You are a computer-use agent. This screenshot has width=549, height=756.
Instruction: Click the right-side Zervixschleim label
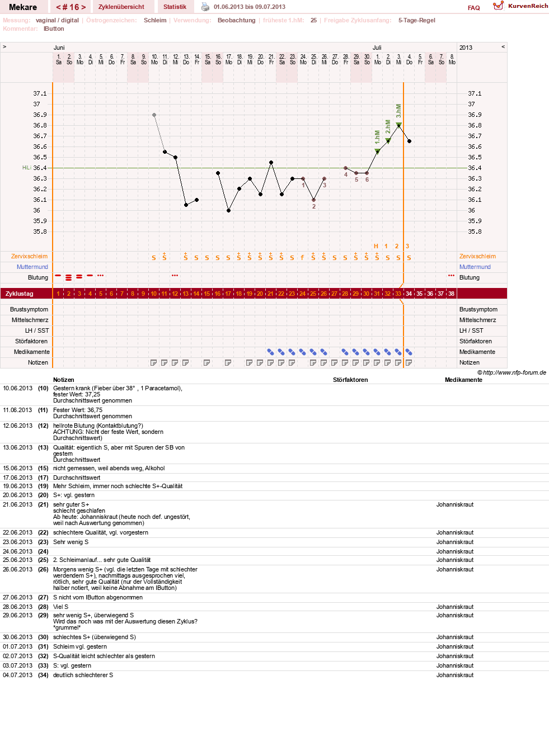[x=477, y=257]
